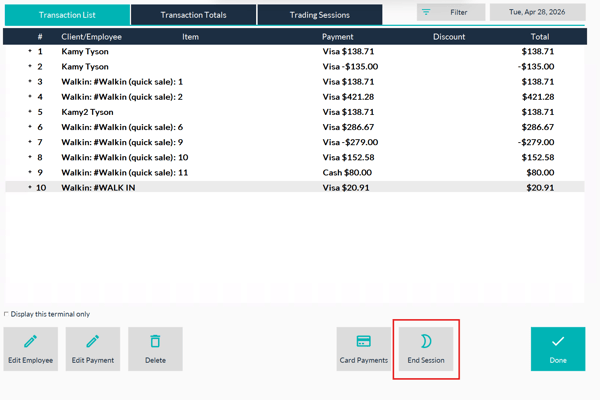Switch to Transaction Totals tab
Viewport: 600px width, 400px height.
click(x=193, y=15)
